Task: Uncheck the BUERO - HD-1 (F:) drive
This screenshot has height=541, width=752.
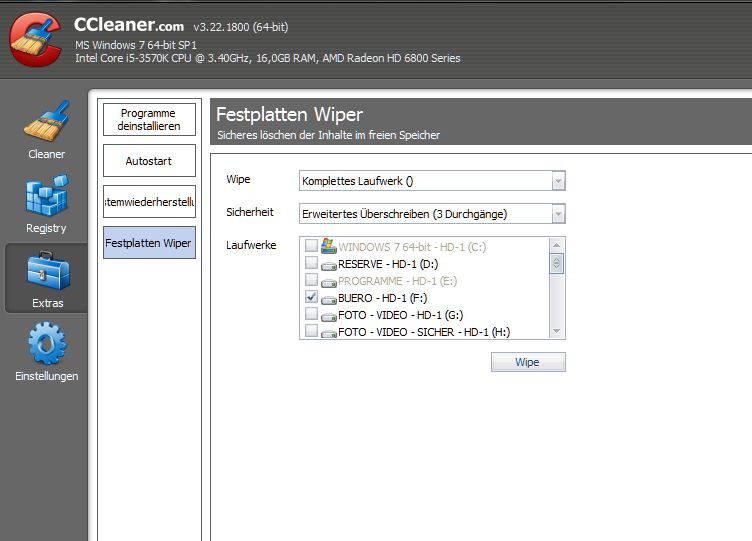Action: click(x=311, y=296)
